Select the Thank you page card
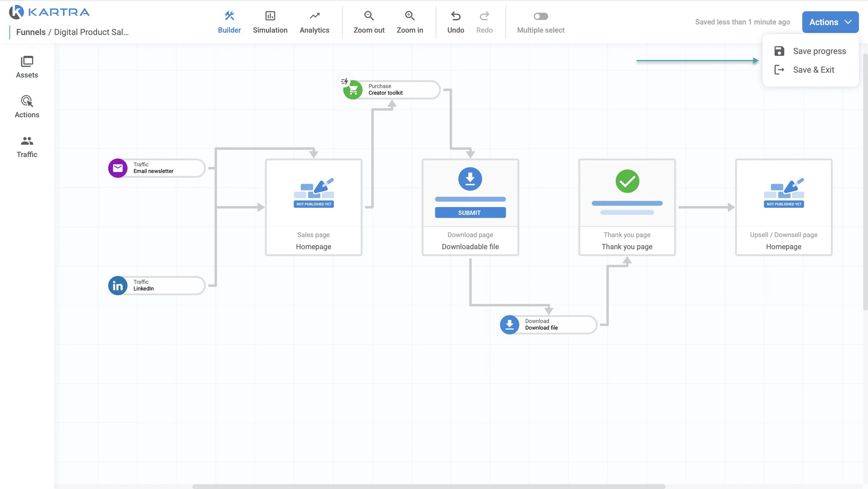The width and height of the screenshot is (868, 489). (627, 207)
